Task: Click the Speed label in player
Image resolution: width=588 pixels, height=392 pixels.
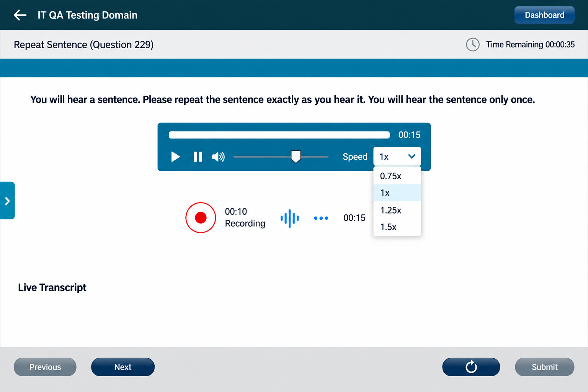Action: (355, 157)
